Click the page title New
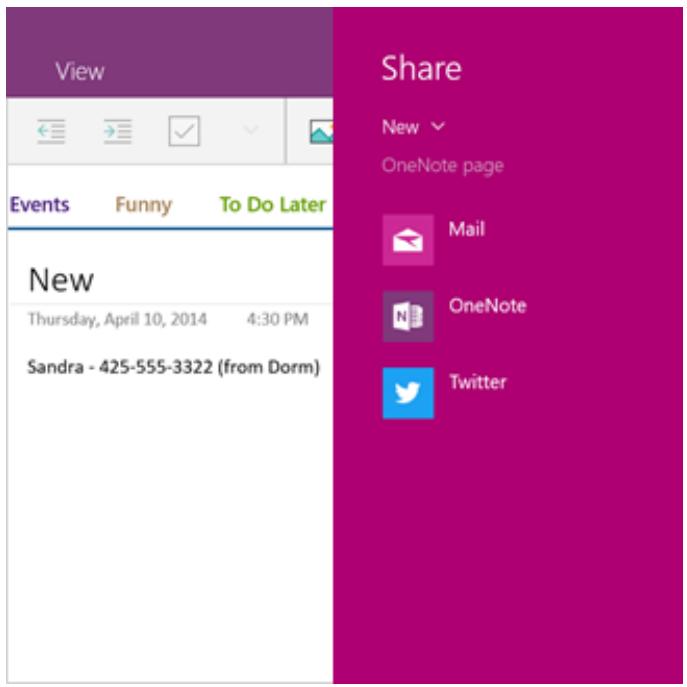This screenshot has width=687, height=687. (61, 280)
